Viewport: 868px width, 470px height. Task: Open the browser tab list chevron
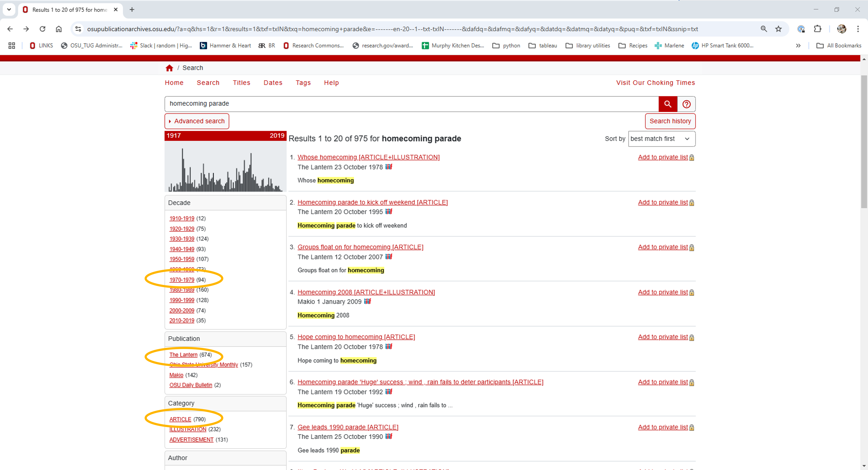[9, 9]
